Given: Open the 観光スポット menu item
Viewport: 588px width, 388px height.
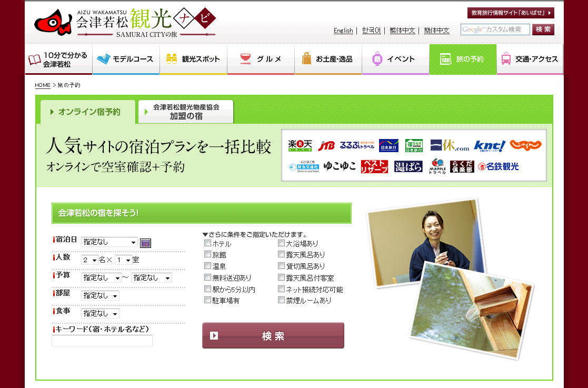Looking at the screenshot, I should (x=194, y=59).
